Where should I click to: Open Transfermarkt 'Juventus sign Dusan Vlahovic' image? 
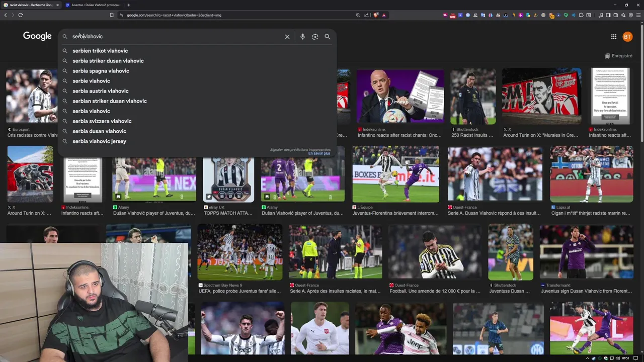587,252
